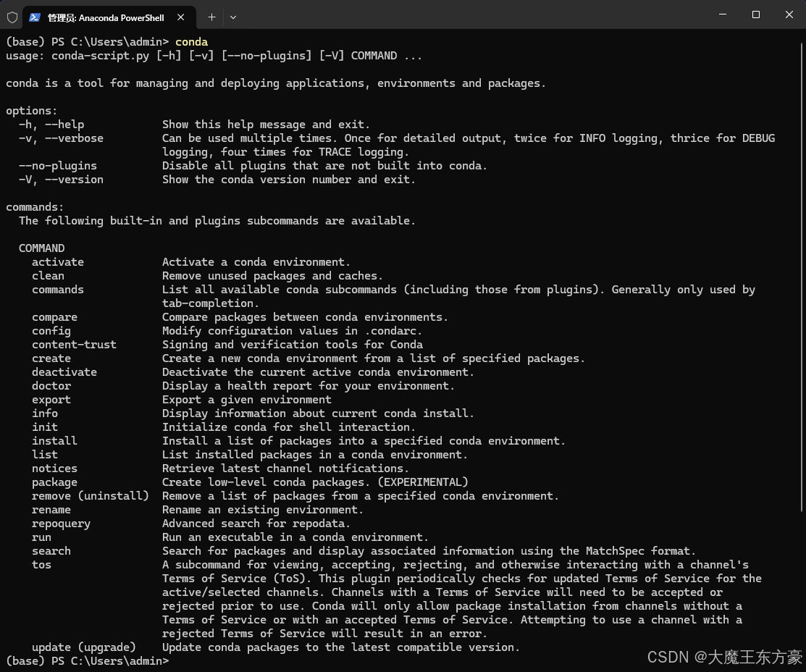Click the shield admin icon in title bar
Viewport: 806px width, 672px height.
coord(12,17)
